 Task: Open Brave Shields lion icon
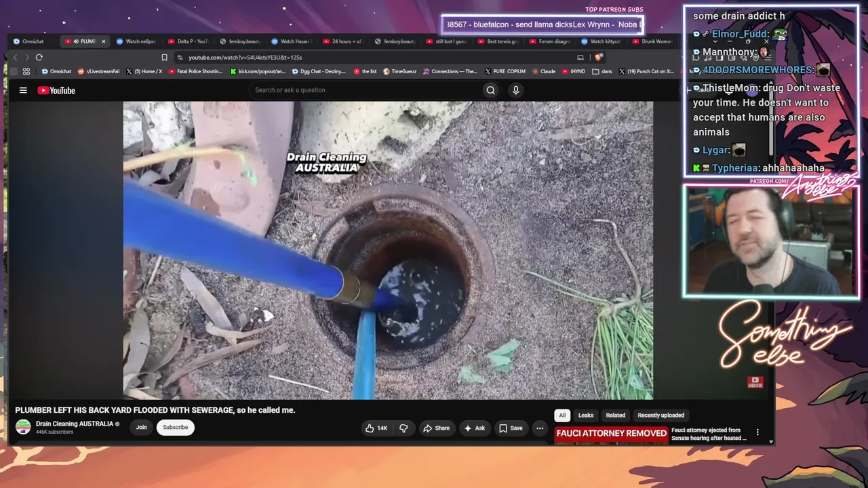598,58
